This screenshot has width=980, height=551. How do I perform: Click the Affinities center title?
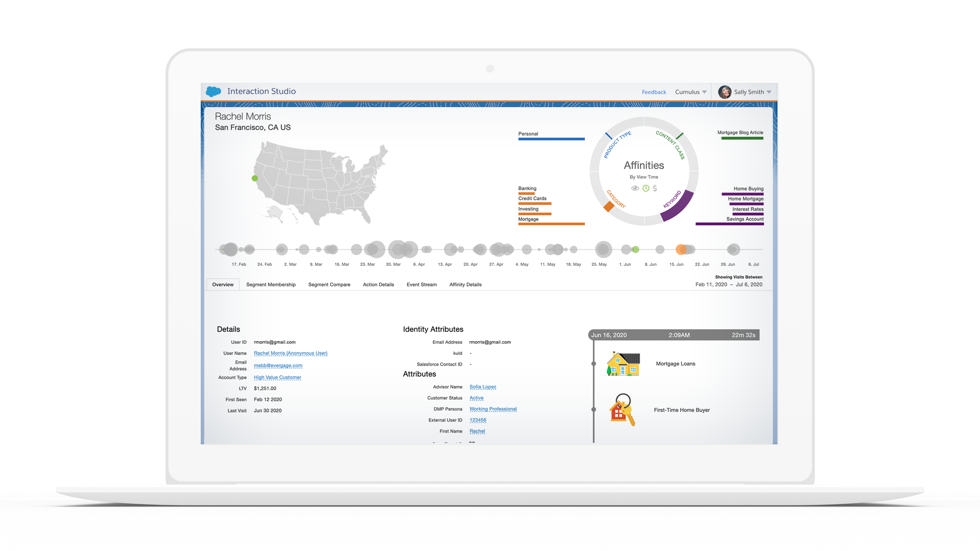click(x=644, y=165)
